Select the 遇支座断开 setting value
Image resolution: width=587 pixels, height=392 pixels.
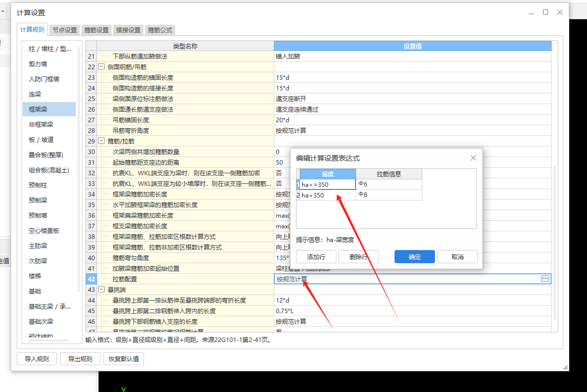pos(413,99)
